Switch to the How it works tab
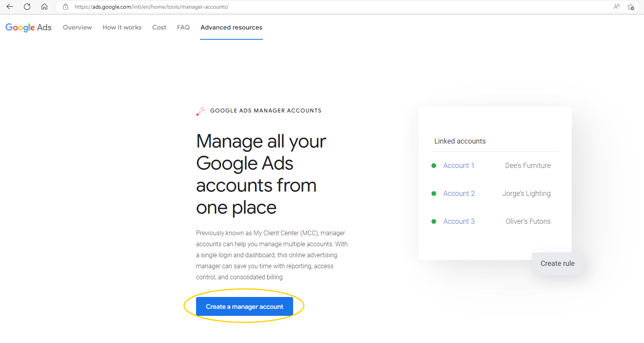This screenshot has width=644, height=343. click(122, 27)
